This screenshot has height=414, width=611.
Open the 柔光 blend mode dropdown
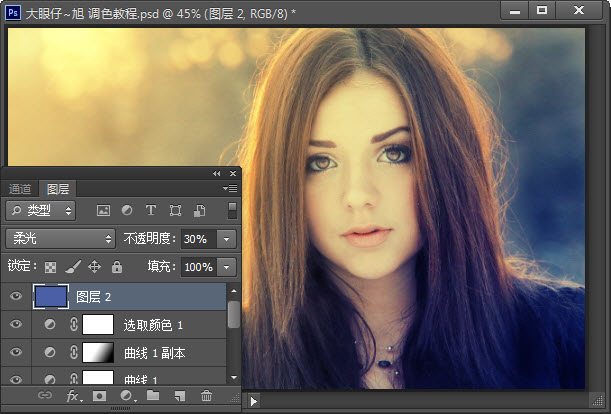click(61, 239)
